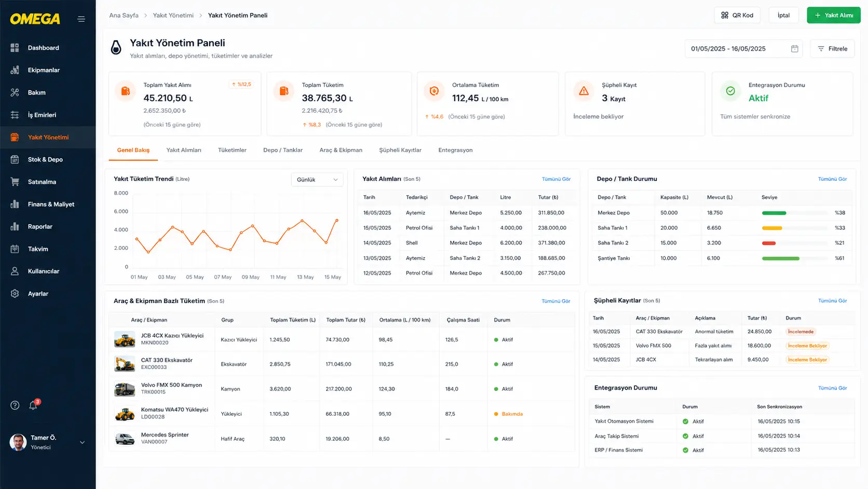Select the Şüpheli Kayıtlar tab
The image size is (868, 489).
click(x=400, y=150)
